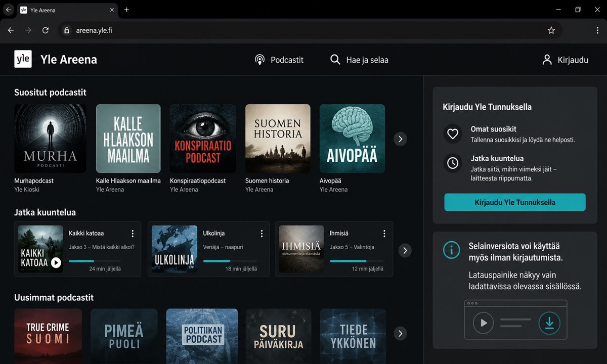Open the Politiikan podcast cover

202,336
